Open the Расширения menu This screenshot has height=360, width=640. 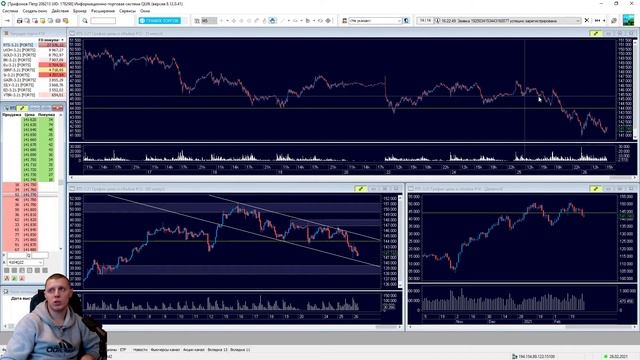(103, 11)
